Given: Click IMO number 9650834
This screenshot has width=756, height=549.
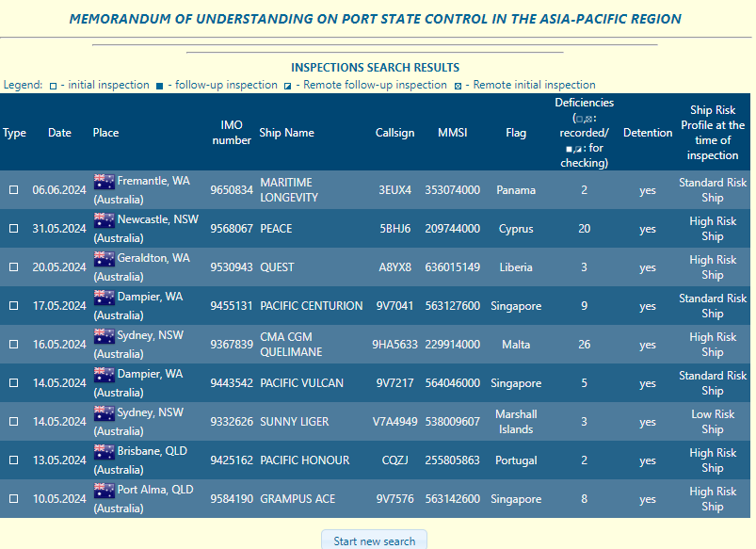Looking at the screenshot, I should point(232,189).
